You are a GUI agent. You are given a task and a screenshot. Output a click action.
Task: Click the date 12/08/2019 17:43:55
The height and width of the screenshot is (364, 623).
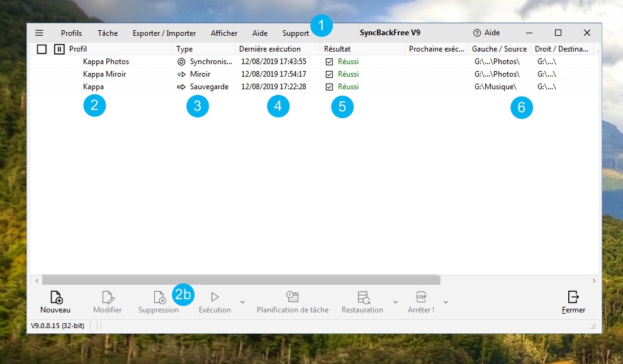[x=274, y=62]
